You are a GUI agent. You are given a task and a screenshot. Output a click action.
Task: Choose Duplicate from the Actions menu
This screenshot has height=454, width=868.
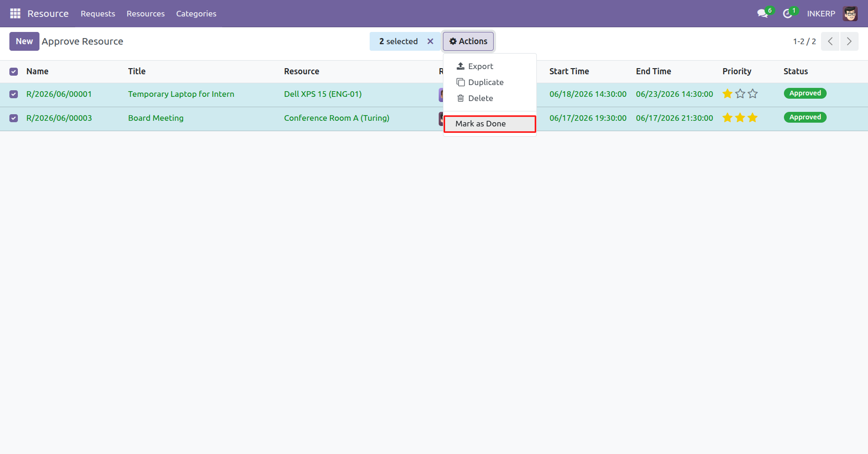pos(490,82)
